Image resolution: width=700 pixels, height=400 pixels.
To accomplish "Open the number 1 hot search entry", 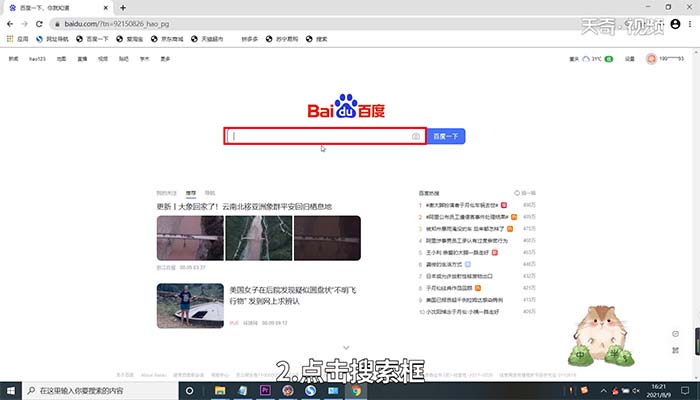I will click(462, 205).
